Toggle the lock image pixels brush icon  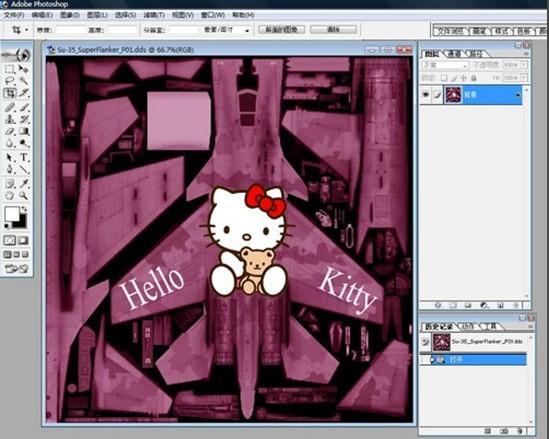coord(454,78)
